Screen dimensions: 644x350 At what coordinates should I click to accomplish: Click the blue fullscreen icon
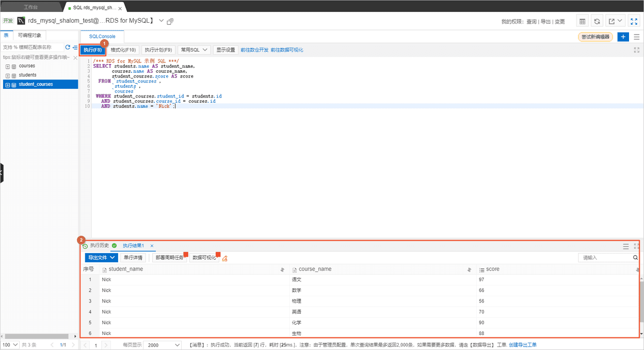click(634, 21)
